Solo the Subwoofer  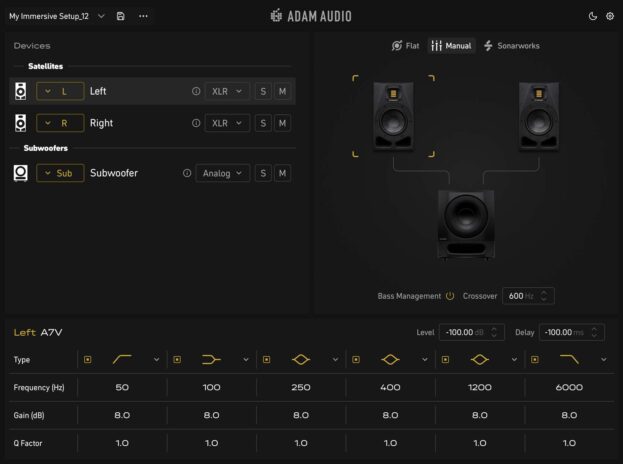(263, 173)
